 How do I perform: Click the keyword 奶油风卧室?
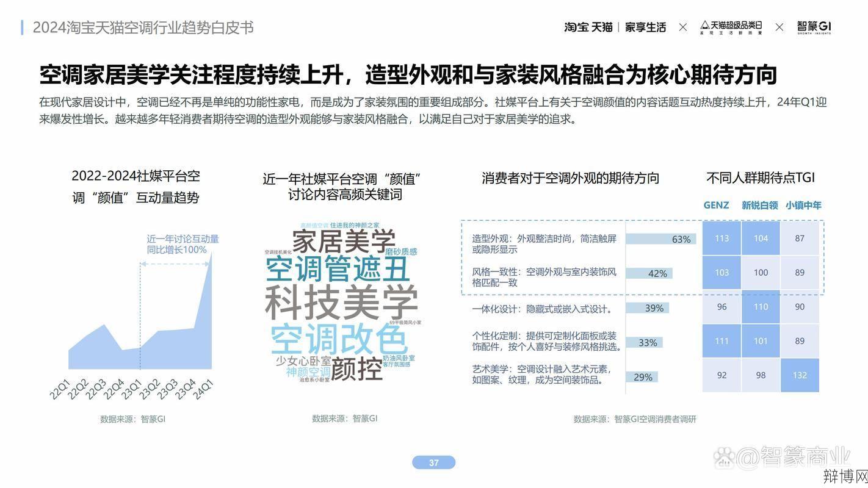(399, 358)
